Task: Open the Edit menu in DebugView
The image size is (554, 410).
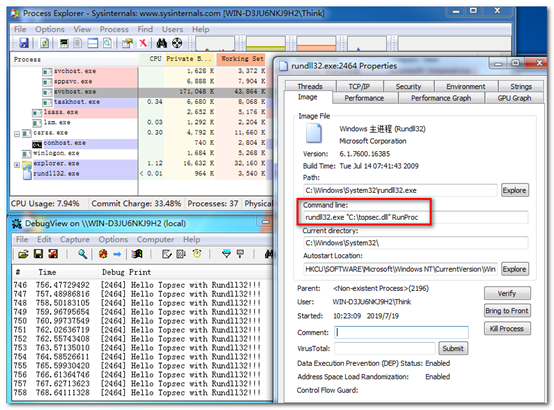Action: 44,239
